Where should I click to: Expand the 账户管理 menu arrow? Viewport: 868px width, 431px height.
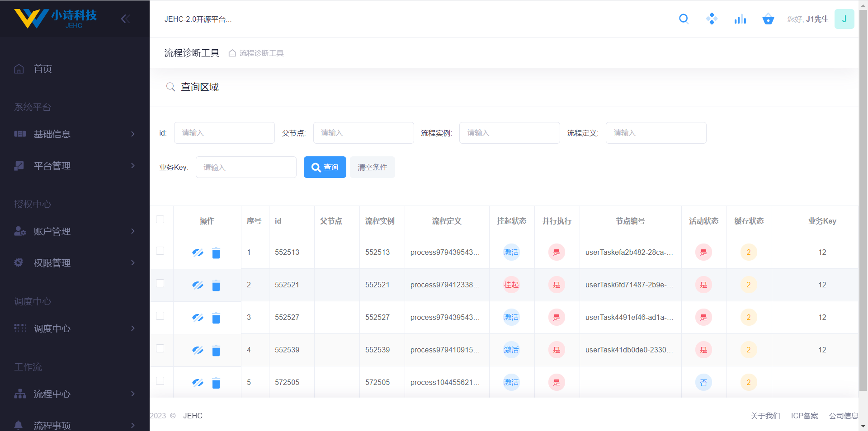click(x=133, y=231)
